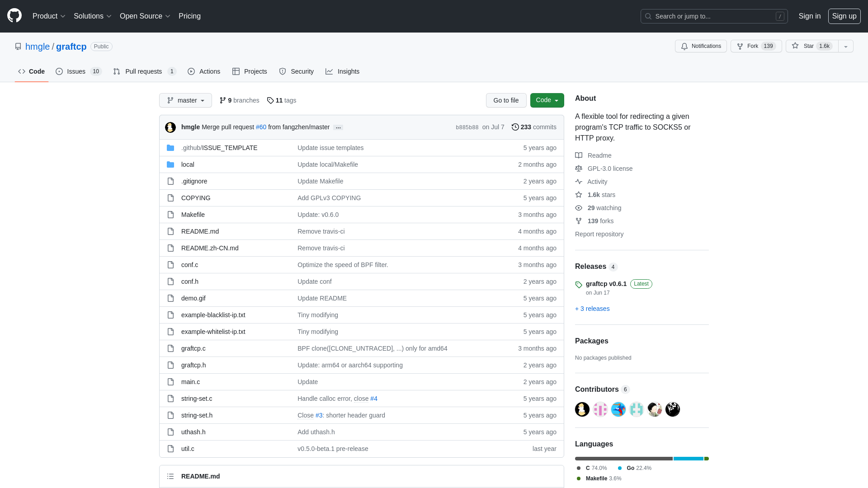Select the Code tab

pos(32,71)
